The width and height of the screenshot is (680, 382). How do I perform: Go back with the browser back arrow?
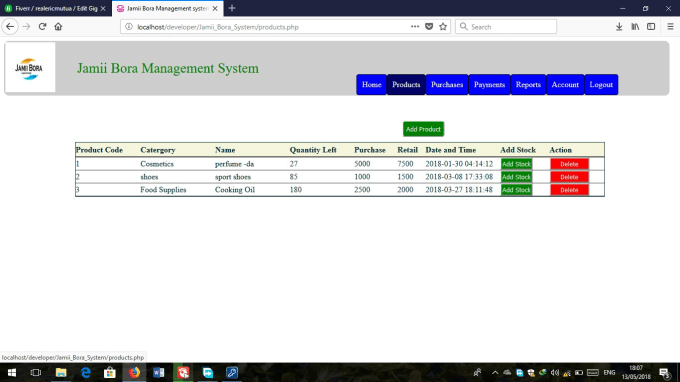pyautogui.click(x=10, y=26)
